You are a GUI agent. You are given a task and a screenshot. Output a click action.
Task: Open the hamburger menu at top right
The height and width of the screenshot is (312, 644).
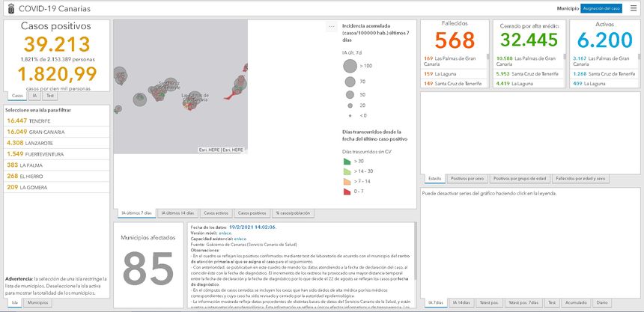coord(634,8)
